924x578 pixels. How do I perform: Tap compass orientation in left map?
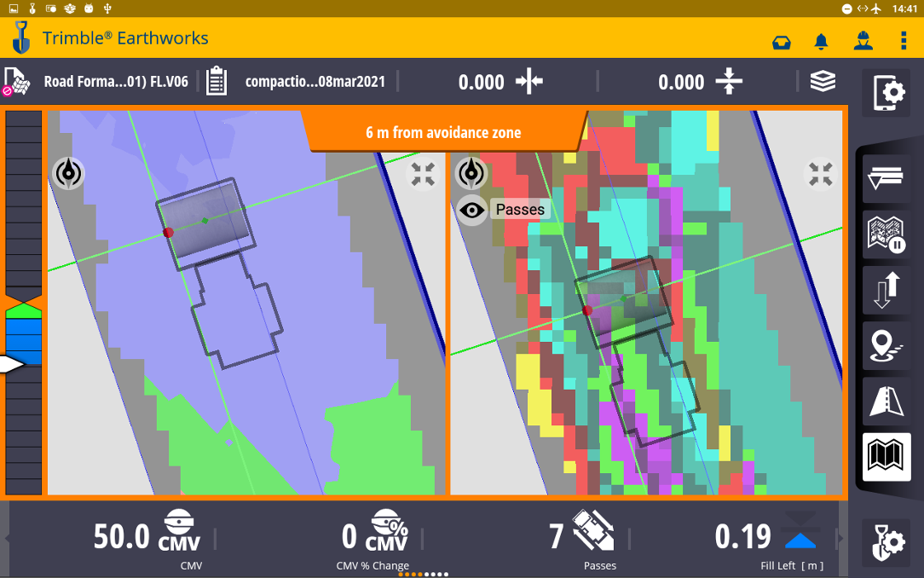pyautogui.click(x=68, y=173)
